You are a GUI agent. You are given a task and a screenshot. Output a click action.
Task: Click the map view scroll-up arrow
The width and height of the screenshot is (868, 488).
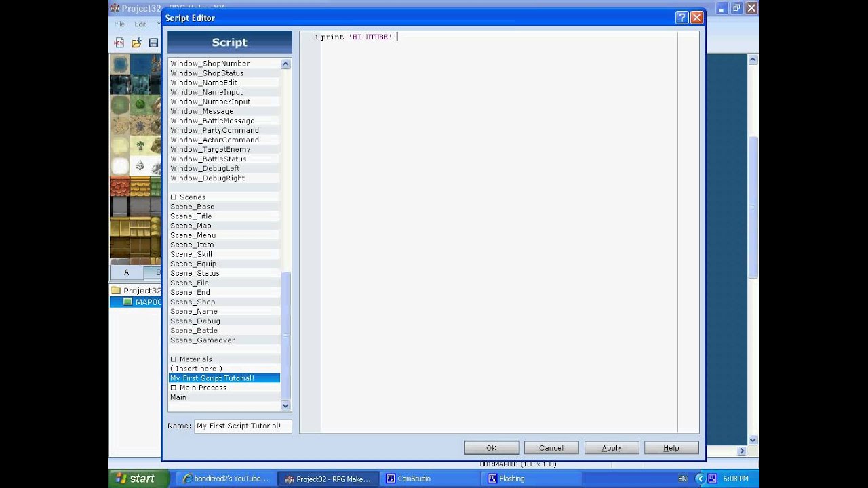tap(753, 60)
